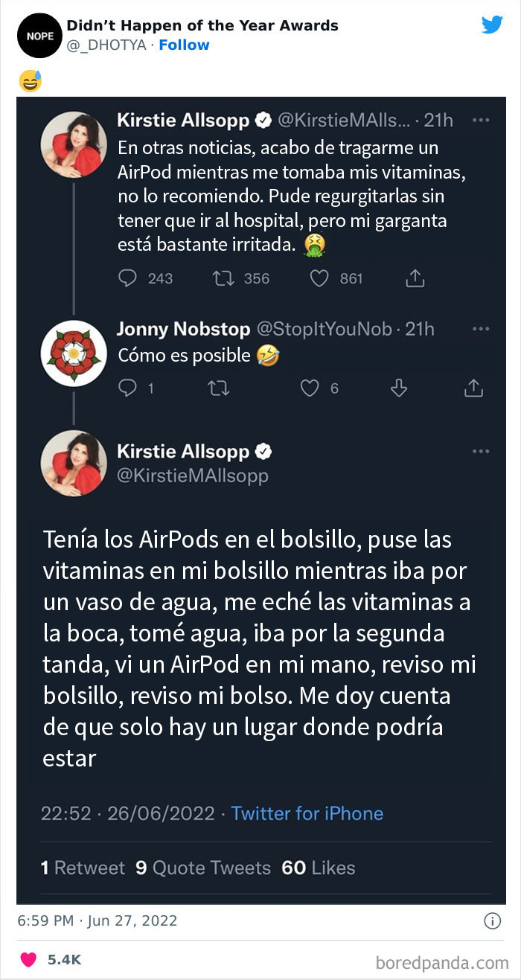Open the Twitter for iPhone link
The height and width of the screenshot is (980, 521).
307,813
